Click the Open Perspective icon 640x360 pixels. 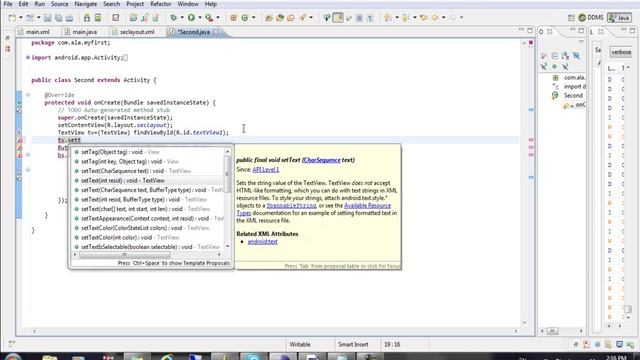click(571, 18)
